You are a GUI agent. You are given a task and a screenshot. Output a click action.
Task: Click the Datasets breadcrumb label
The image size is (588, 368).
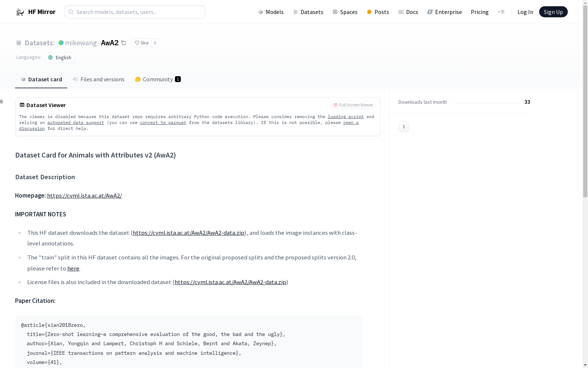(40, 43)
